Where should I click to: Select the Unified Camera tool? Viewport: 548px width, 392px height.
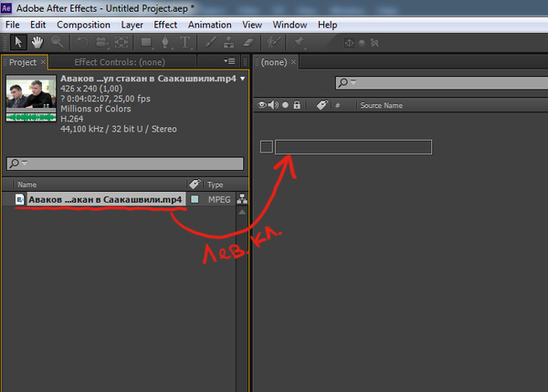pos(102,43)
